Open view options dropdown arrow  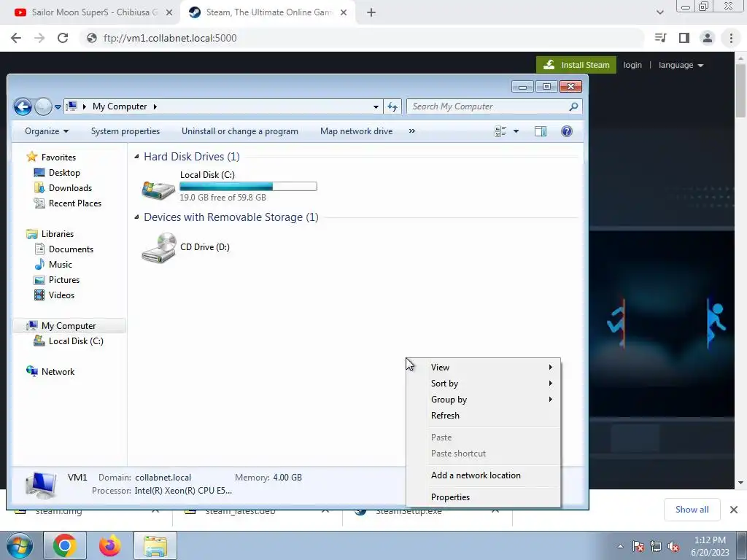pyautogui.click(x=516, y=131)
